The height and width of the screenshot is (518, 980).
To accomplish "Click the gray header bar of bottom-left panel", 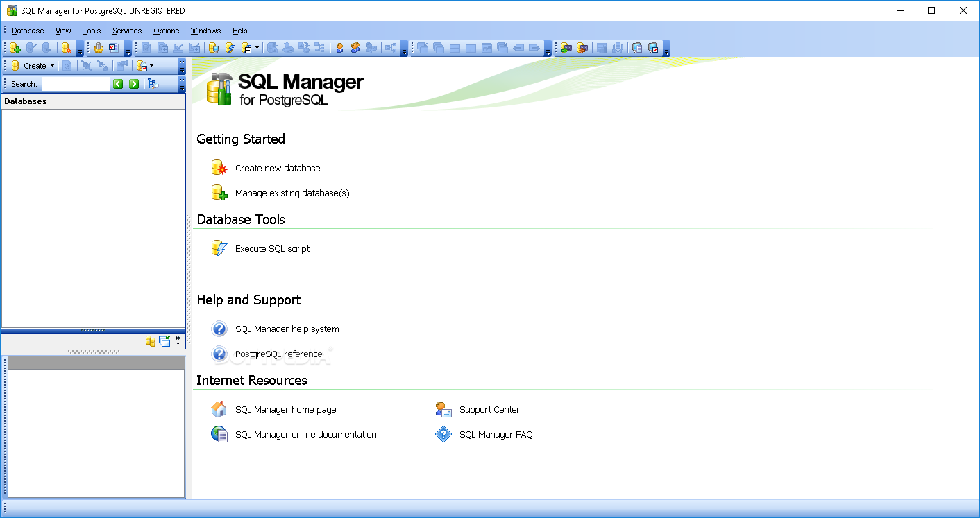I will [96, 363].
